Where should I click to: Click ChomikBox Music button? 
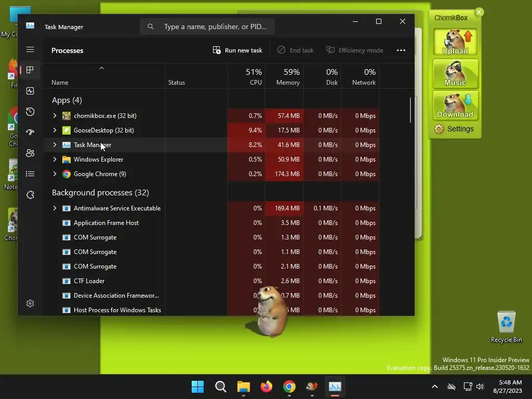coord(455,74)
